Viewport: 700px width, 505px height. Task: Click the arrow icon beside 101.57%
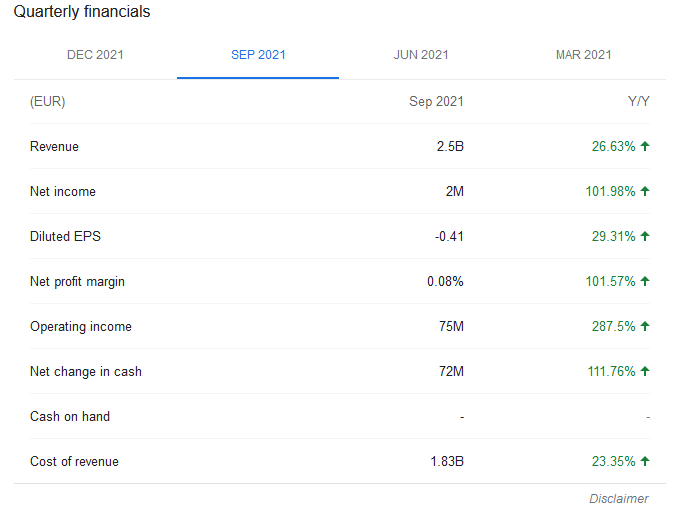645,281
